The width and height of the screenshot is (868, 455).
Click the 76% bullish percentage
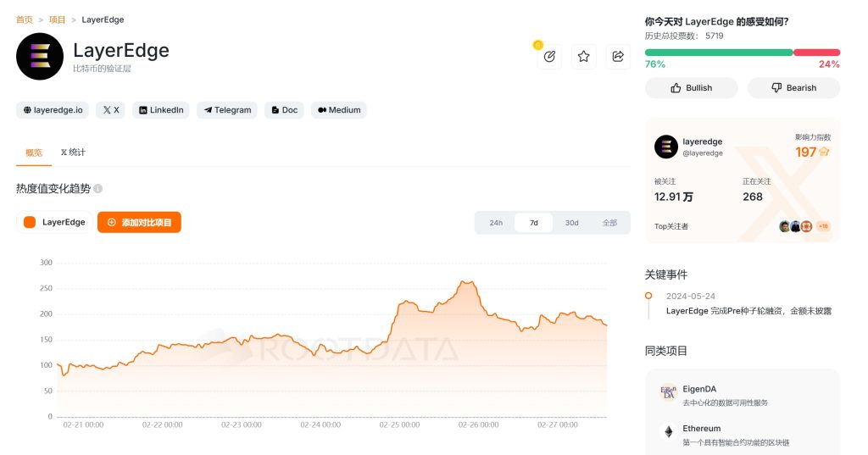pyautogui.click(x=655, y=64)
